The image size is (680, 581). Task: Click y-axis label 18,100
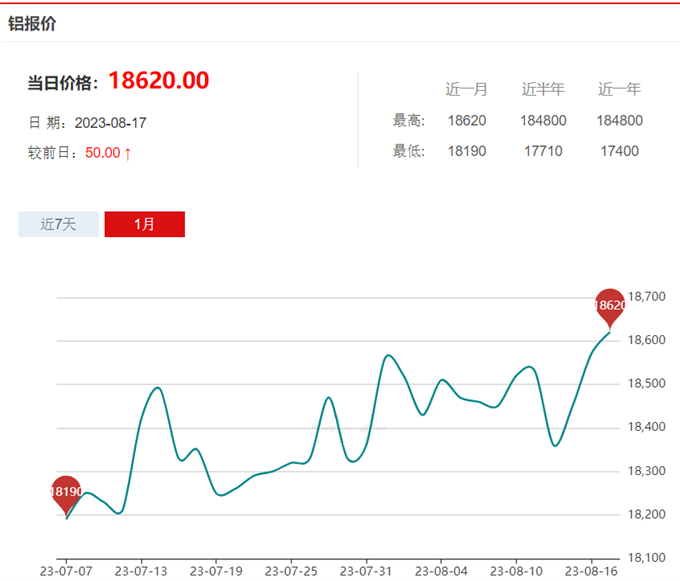pos(647,558)
